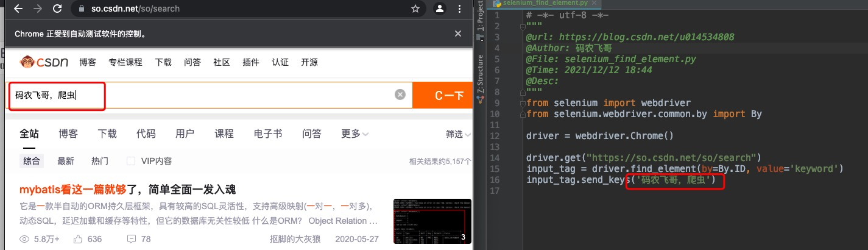Collapse the imports fold marker on line 9
This screenshot has width=868, height=250.
pyautogui.click(x=523, y=103)
